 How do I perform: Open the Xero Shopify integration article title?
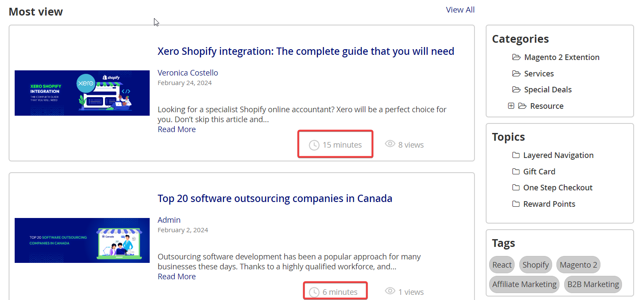coord(306,51)
